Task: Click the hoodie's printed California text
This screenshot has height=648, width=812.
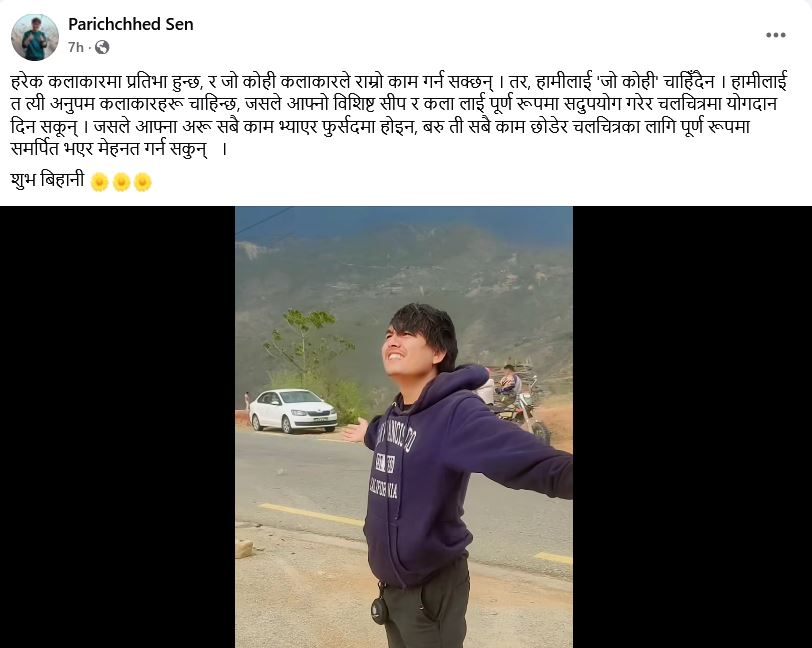Action: tap(383, 488)
